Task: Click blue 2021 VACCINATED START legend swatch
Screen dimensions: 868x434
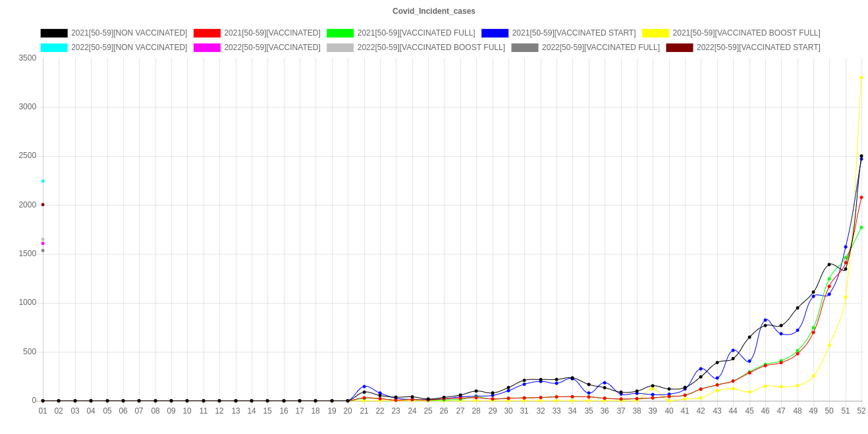Action: point(495,33)
